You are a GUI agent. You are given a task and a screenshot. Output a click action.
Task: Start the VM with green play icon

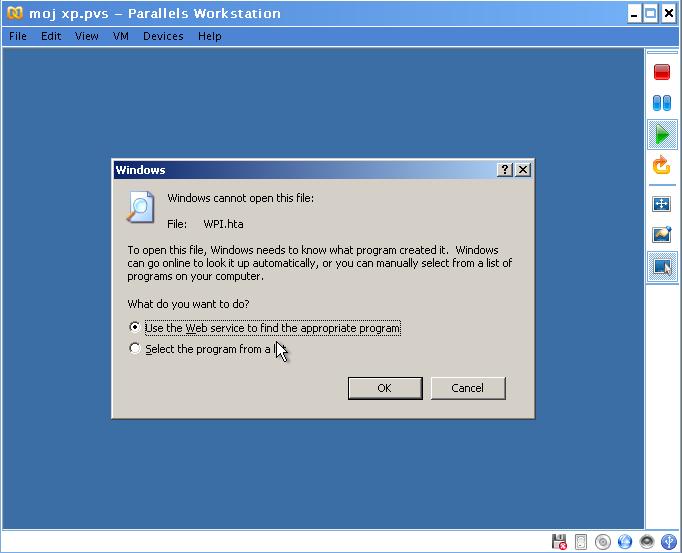662,134
